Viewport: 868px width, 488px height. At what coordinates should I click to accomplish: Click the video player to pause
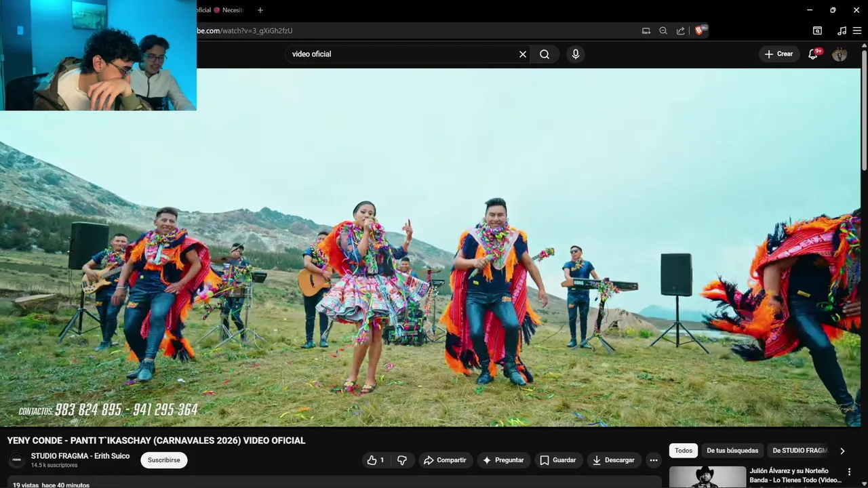[430, 247]
